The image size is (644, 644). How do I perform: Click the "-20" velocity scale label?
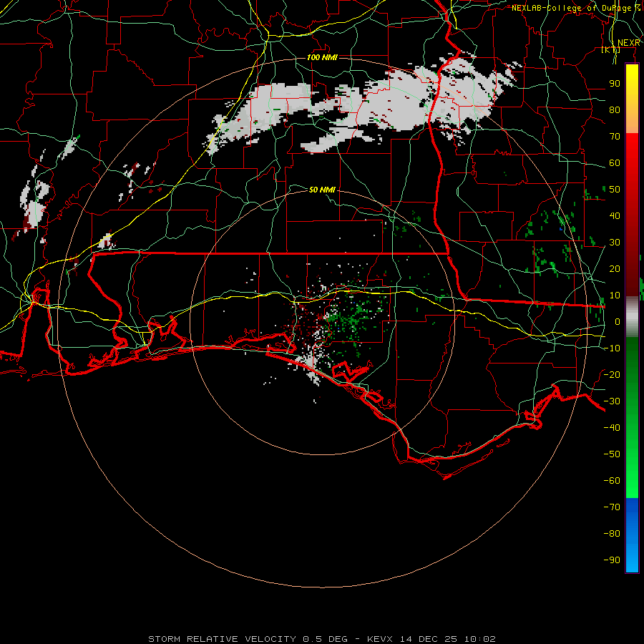(x=612, y=374)
